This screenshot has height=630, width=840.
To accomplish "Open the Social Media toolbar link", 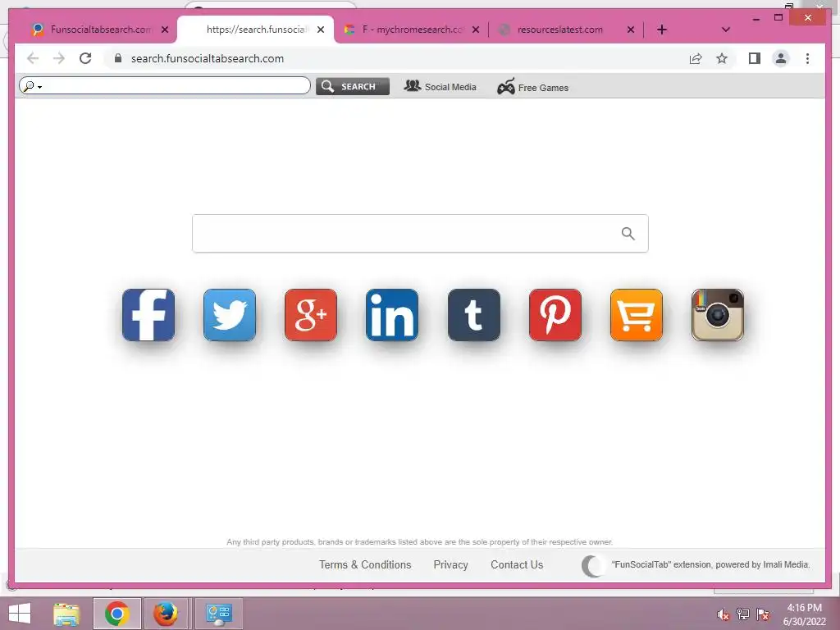I will click(440, 86).
